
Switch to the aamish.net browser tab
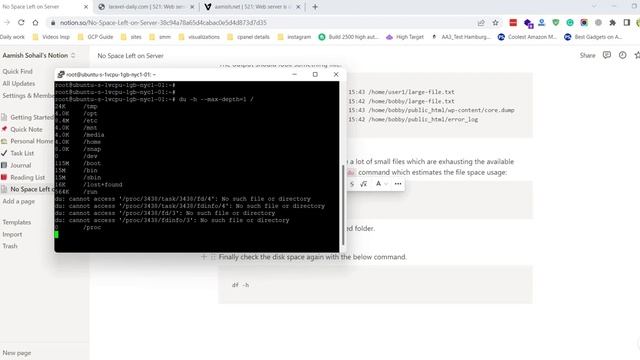tap(253, 7)
